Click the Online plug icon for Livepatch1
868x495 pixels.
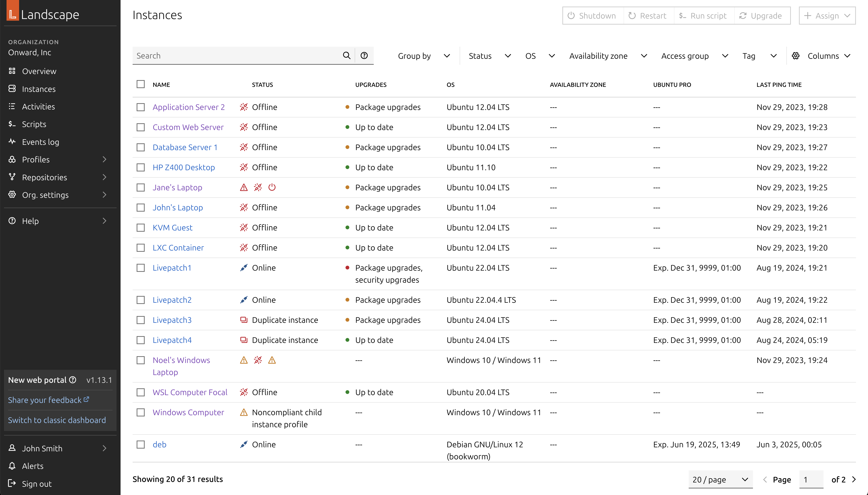pos(244,268)
